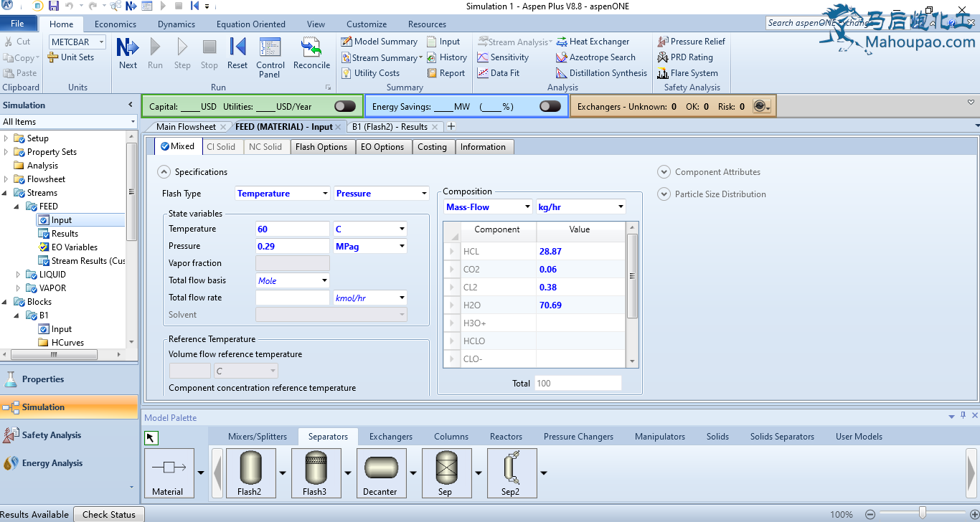Select the Flash2 separator model
The width and height of the screenshot is (980, 522).
click(250, 473)
